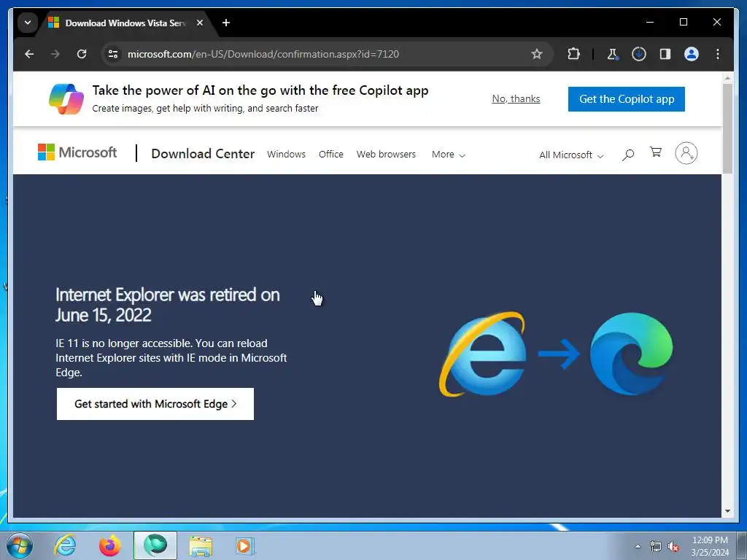
Task: Reload the page with the refresh icon
Action: [82, 54]
